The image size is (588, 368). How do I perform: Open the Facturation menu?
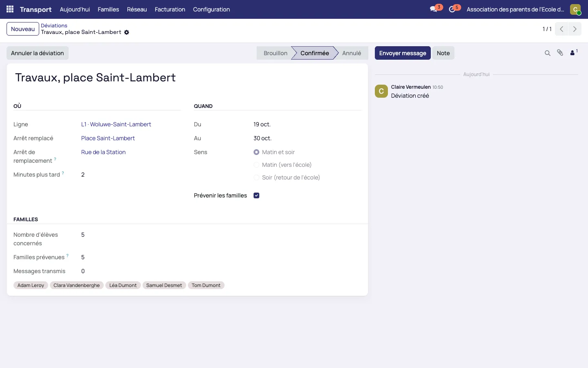[170, 9]
